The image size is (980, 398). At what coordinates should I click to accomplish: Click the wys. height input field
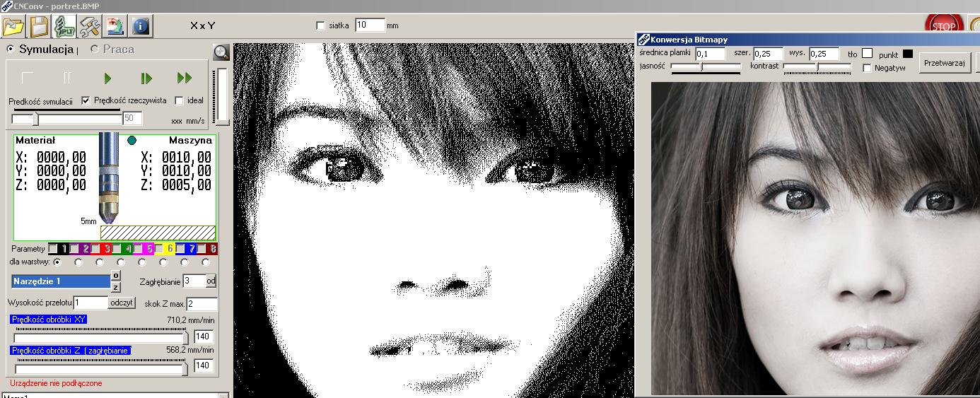(x=824, y=54)
